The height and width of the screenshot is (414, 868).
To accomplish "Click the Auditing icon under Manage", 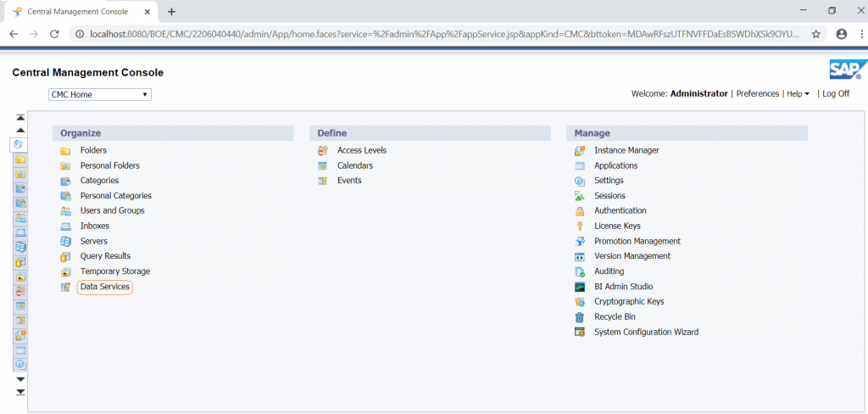I will 580,271.
